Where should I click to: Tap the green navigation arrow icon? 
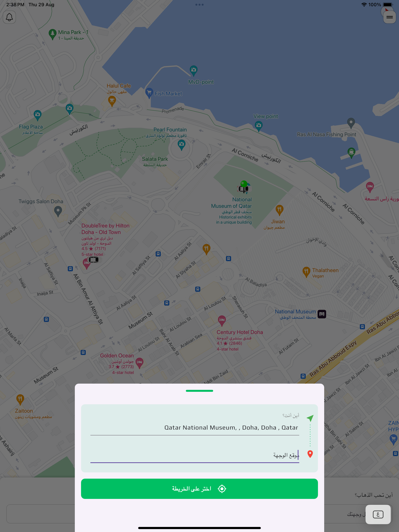tap(310, 418)
